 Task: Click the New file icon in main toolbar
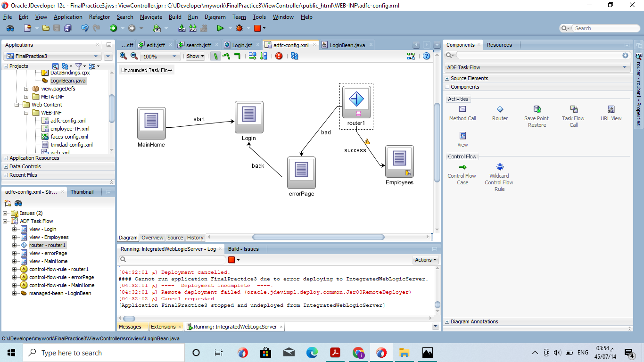coord(27,28)
